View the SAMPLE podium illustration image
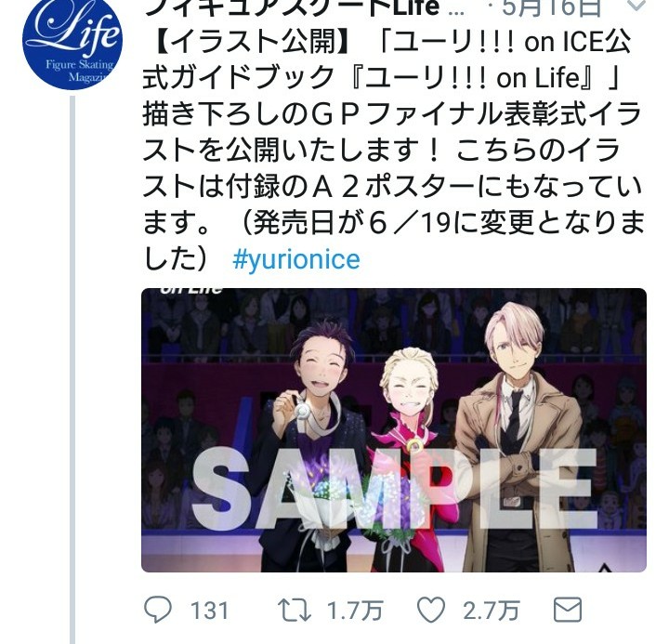The image size is (669, 644). click(x=394, y=430)
